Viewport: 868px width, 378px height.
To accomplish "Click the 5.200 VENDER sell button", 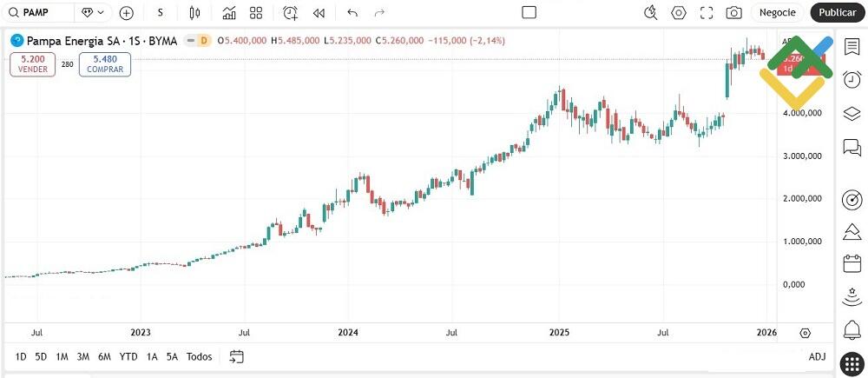I will click(33, 63).
